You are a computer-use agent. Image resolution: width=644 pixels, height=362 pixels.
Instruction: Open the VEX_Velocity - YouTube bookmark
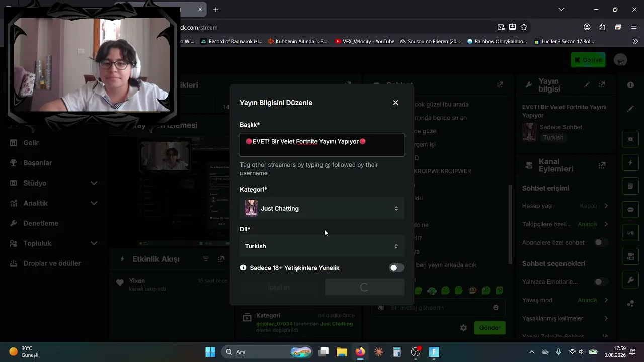(364, 41)
